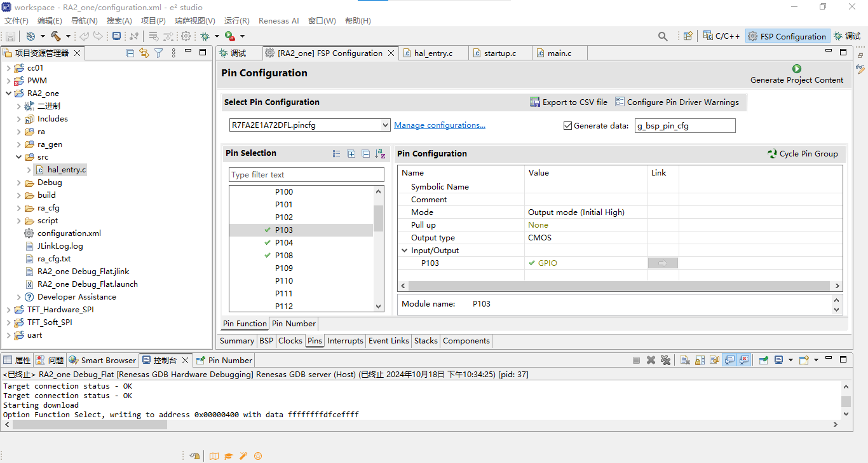Click Export to CSV file button
The width and height of the screenshot is (868, 463).
(569, 102)
